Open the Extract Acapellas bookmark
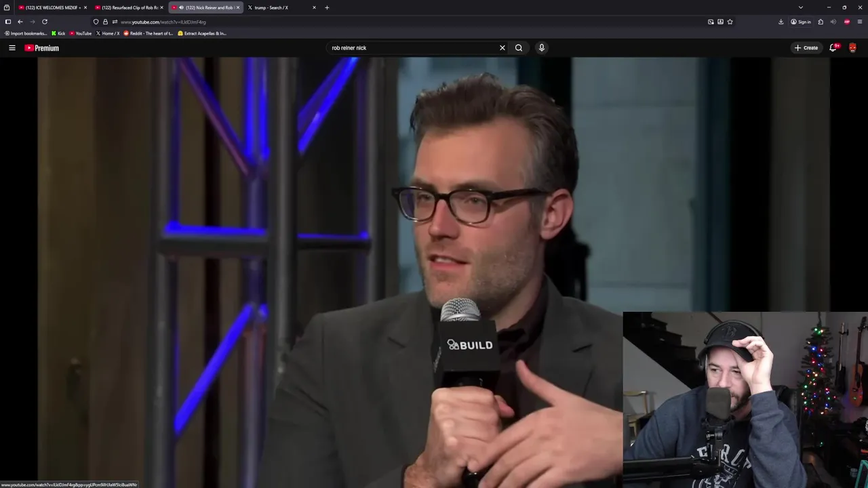 pos(202,33)
